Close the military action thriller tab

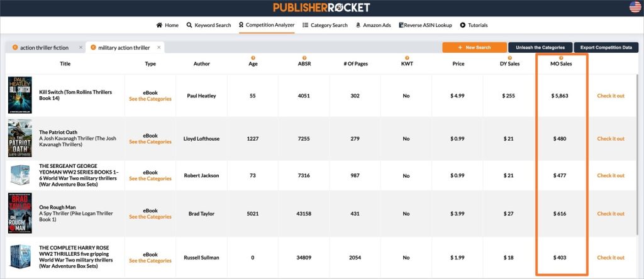click(x=158, y=48)
